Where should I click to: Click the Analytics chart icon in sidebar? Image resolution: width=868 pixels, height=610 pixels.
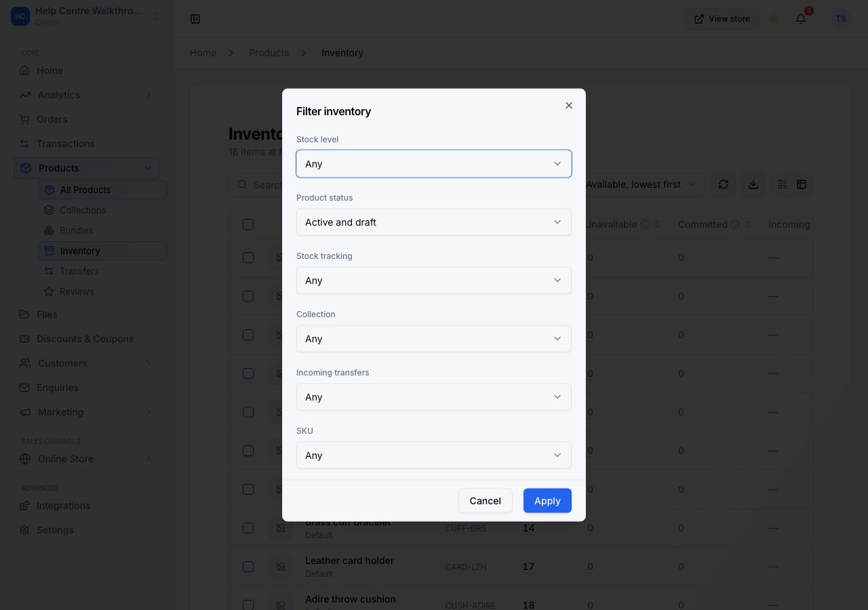(25, 95)
